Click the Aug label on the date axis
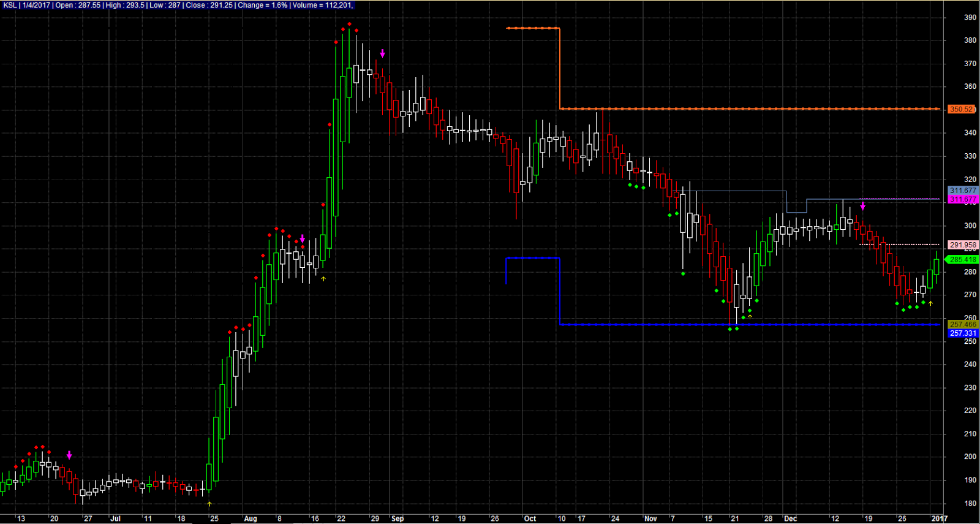The image size is (980, 524). point(251,518)
